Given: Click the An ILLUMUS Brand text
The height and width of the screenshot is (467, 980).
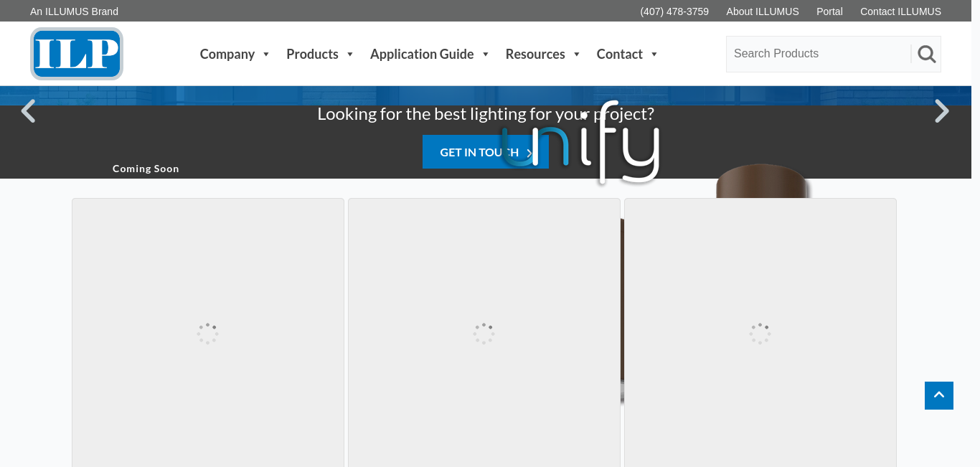Looking at the screenshot, I should coord(74,11).
